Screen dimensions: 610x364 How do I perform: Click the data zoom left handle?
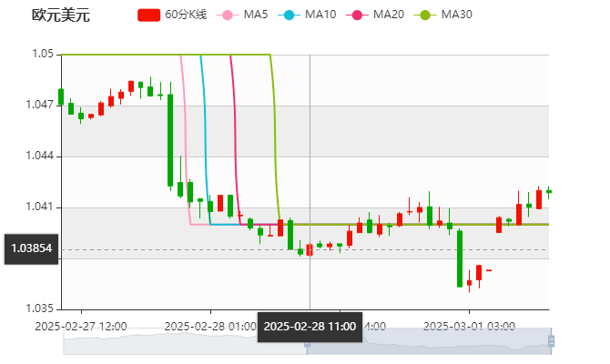click(x=308, y=341)
